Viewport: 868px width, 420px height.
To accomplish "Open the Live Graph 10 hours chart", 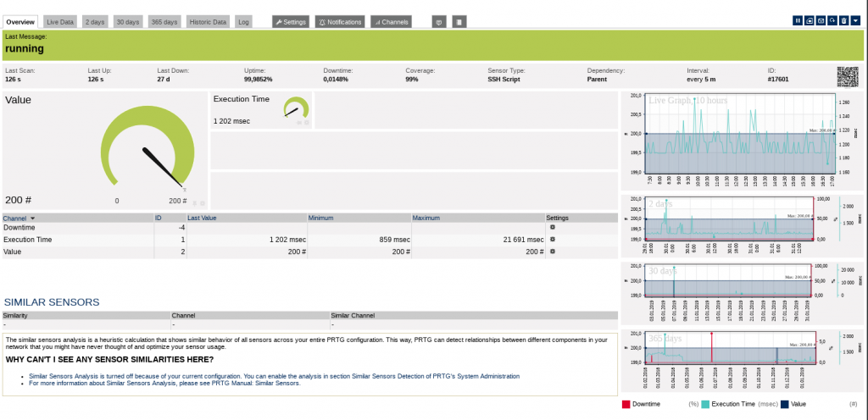I will coord(742,141).
